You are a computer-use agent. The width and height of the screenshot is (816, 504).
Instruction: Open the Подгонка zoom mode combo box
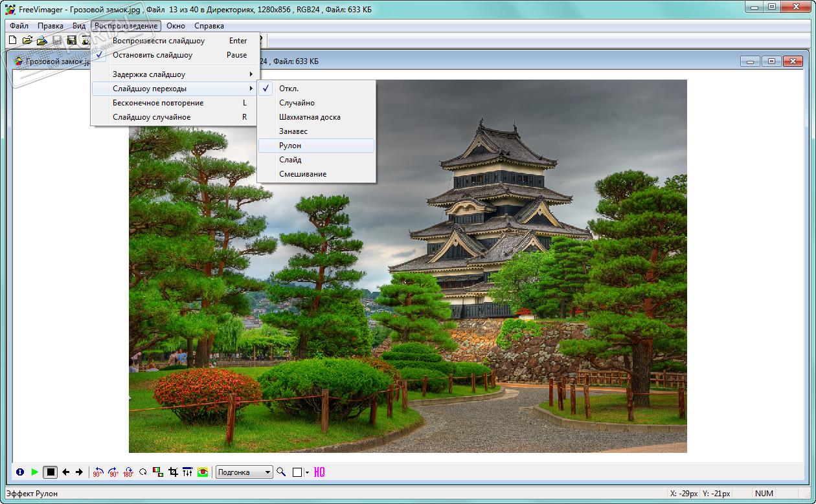(x=244, y=472)
